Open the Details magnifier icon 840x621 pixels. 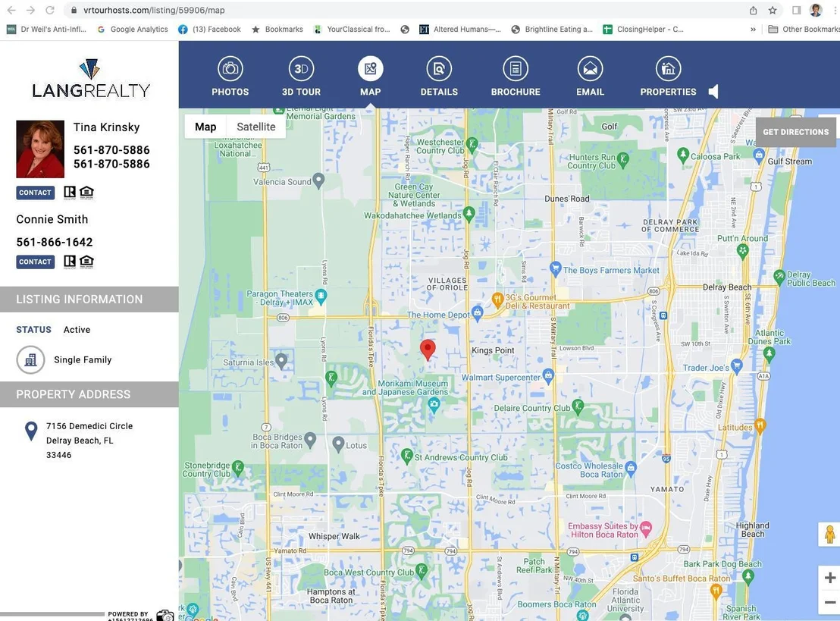point(439,69)
